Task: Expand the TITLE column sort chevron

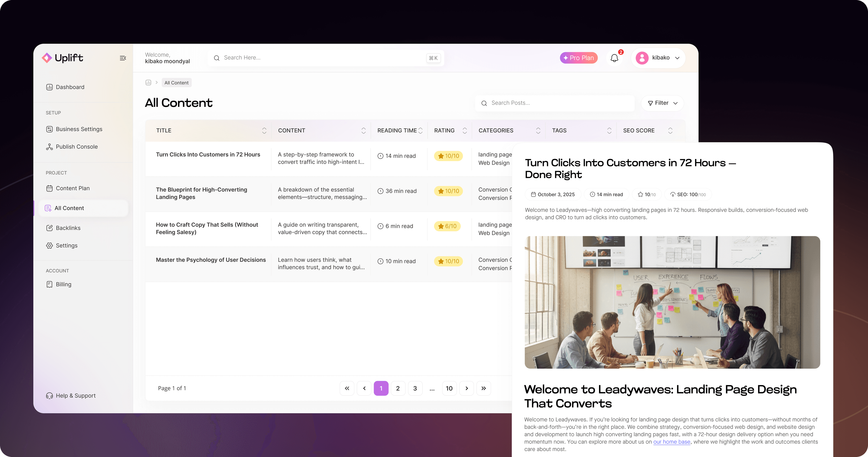Action: (x=264, y=130)
